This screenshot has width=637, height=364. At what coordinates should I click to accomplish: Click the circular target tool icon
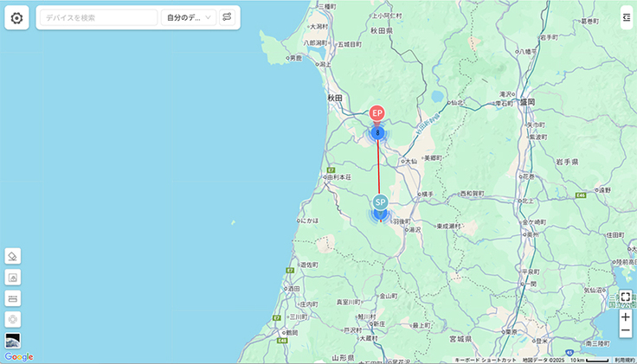(13, 320)
